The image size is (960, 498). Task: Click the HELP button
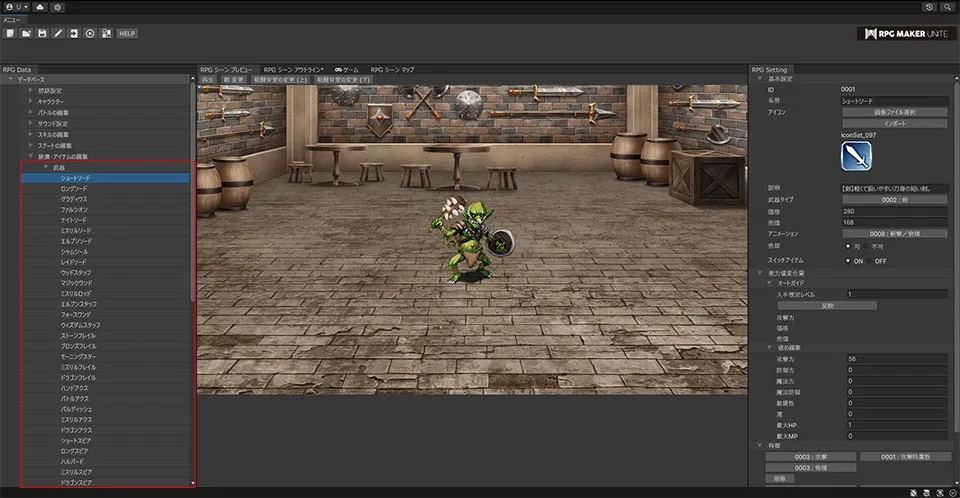click(127, 33)
